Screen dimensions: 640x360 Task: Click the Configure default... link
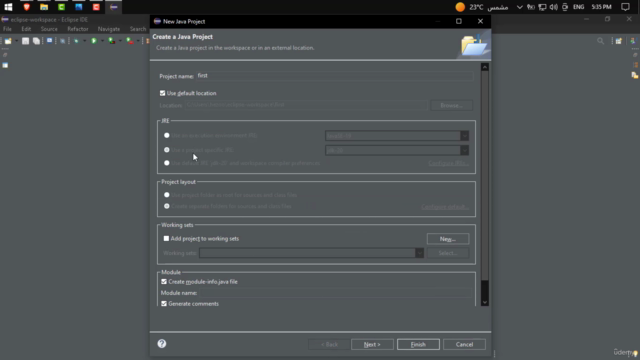[445, 207]
